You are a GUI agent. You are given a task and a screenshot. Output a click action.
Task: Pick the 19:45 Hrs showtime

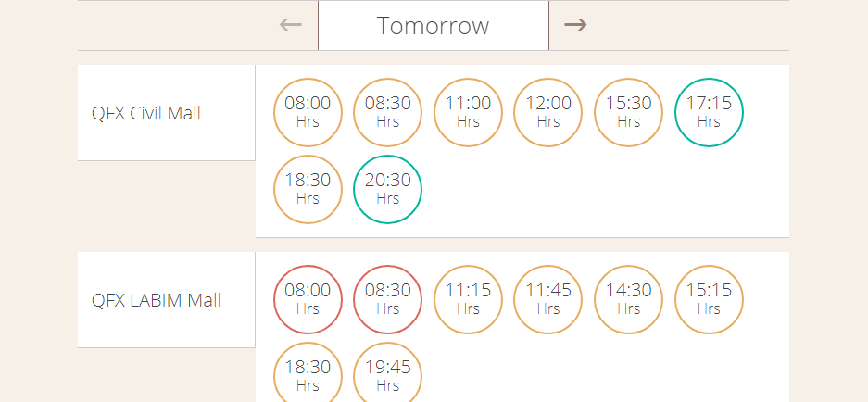point(387,372)
